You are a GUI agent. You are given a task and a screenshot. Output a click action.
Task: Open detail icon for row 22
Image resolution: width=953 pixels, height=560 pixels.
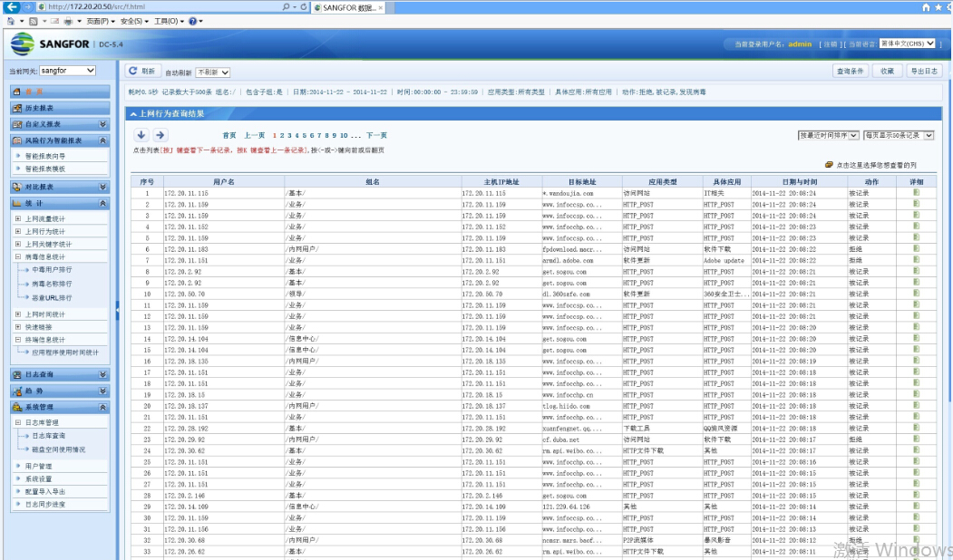pos(916,428)
